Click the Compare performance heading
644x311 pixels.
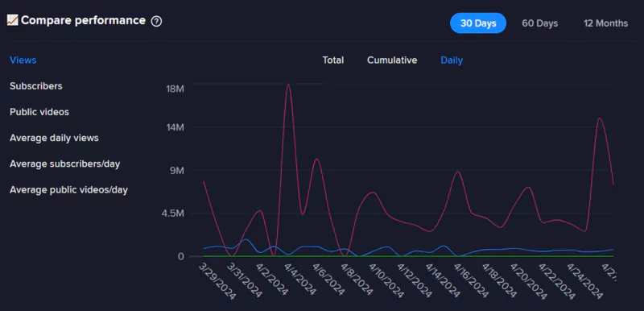click(x=84, y=20)
